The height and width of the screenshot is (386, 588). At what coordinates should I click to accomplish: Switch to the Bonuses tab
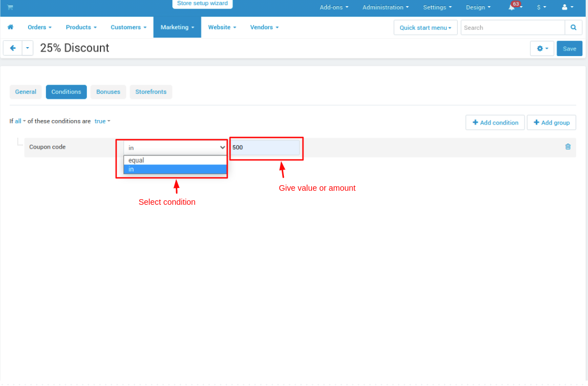coord(108,92)
